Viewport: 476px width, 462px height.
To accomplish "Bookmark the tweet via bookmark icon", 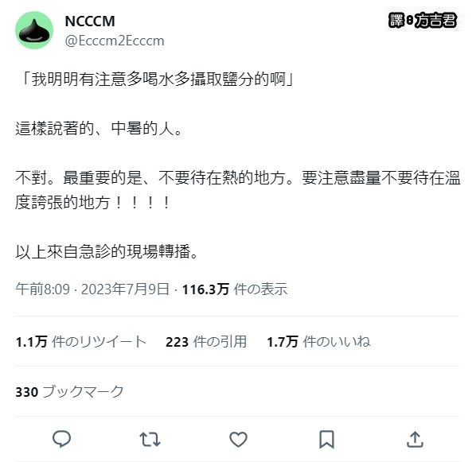I will tap(326, 439).
